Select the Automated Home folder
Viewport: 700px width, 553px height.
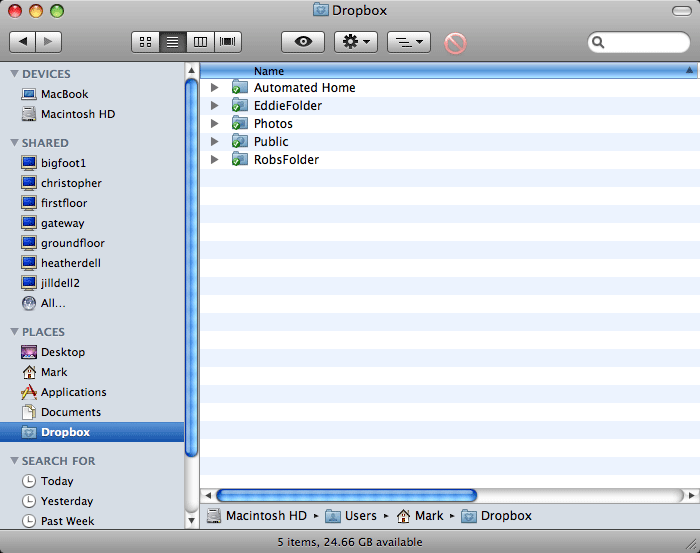coord(450,88)
